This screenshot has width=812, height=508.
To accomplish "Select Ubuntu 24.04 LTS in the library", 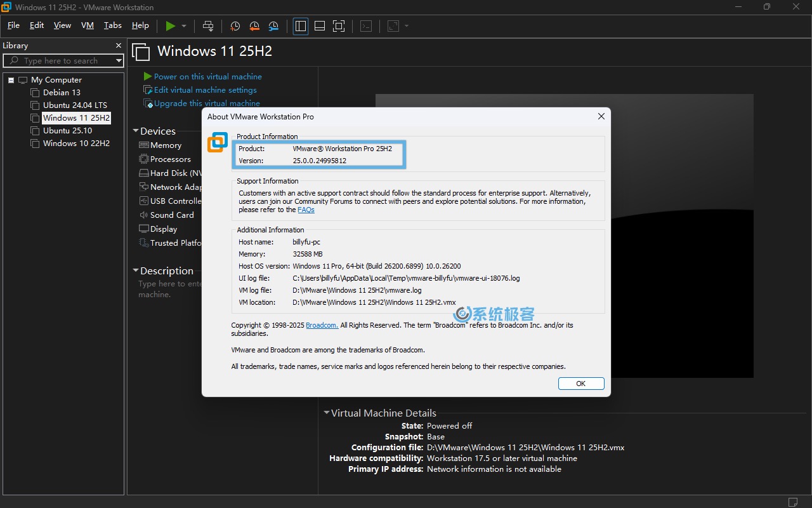I will coord(75,105).
